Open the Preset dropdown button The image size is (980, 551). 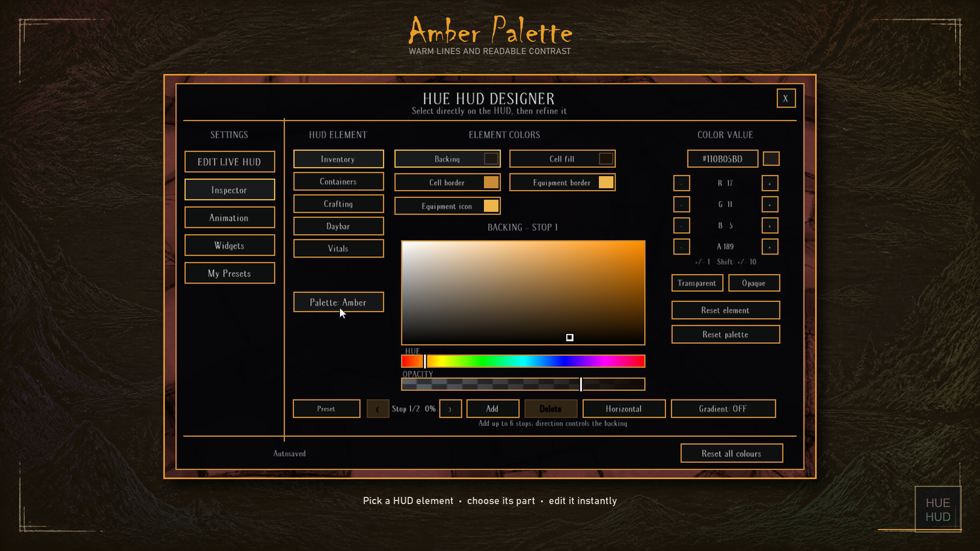coord(326,409)
